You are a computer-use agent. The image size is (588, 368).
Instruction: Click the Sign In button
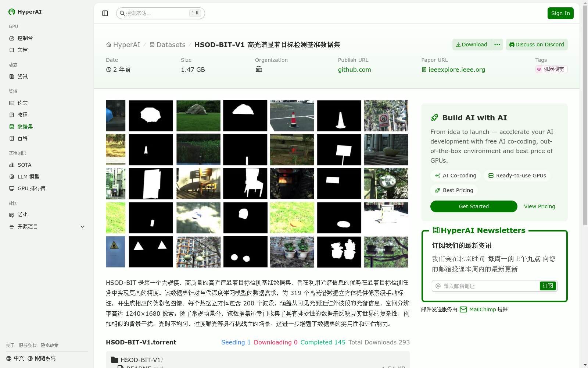click(x=560, y=13)
